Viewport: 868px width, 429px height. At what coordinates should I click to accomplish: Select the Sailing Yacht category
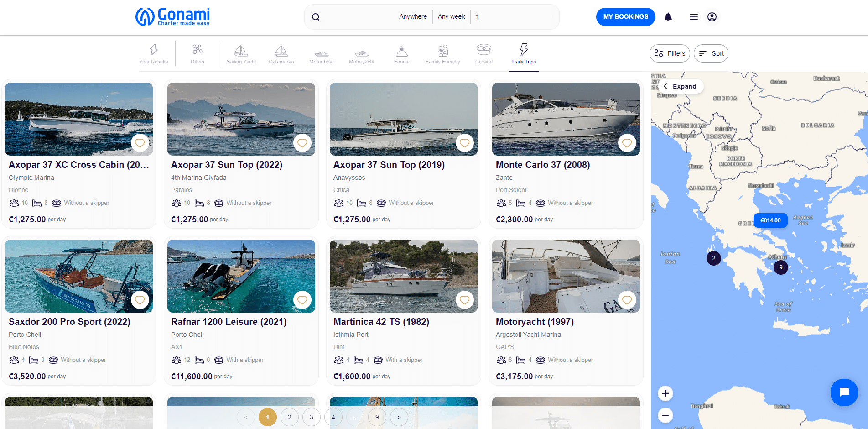point(241,54)
